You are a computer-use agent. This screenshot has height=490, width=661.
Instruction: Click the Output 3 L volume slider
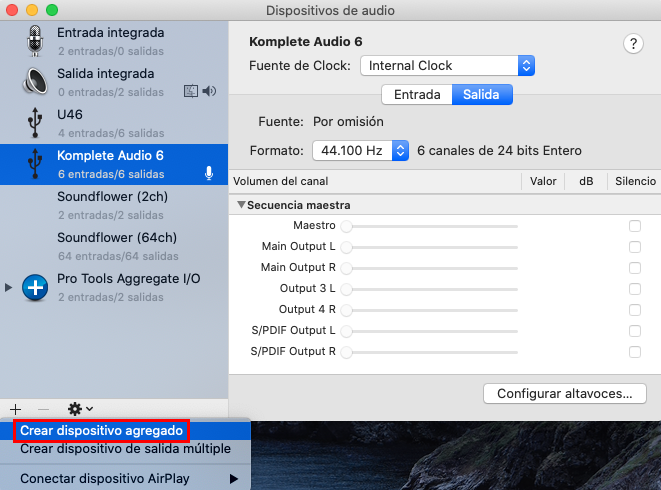[x=429, y=289]
